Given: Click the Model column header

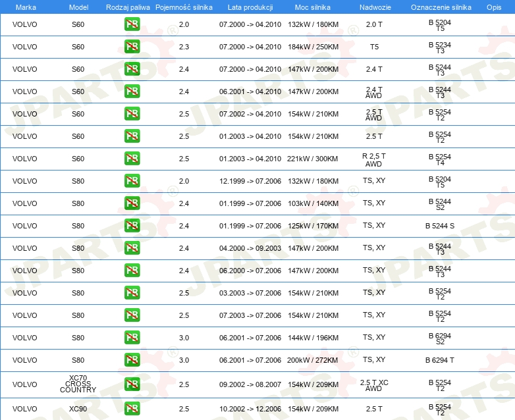Looking at the screenshot, I should [78, 7].
